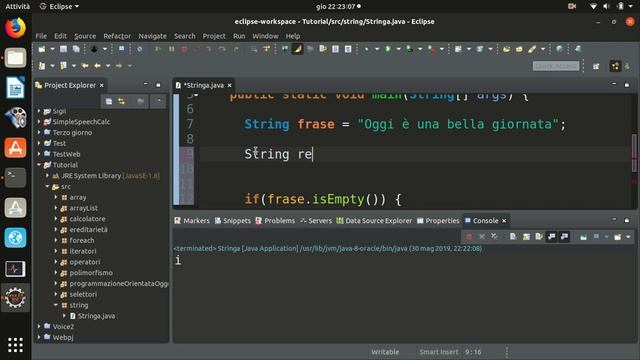Click Terminate button in Console toolbar

tap(469, 237)
